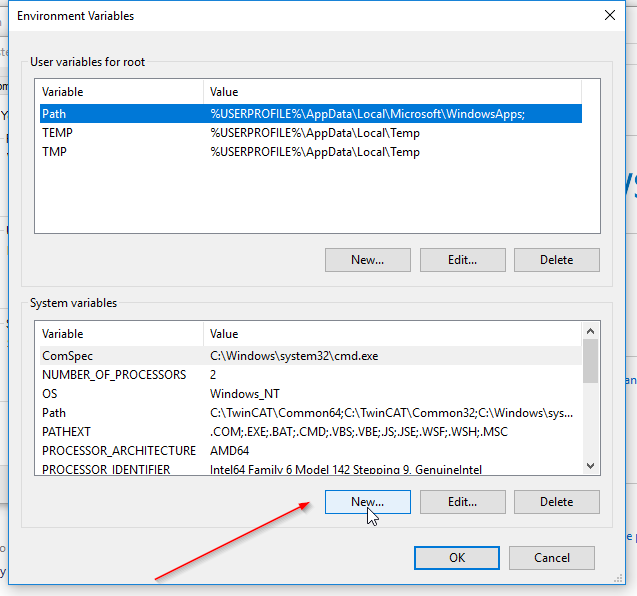Click the Windows_NT value cell
Screen dimensions: 637x596
245,394
